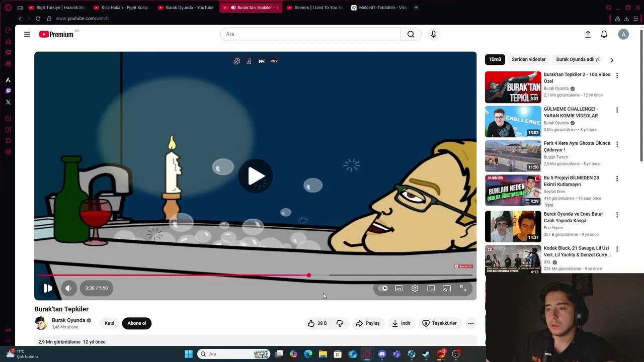
Task: Open a new browser tab
Action: tap(416, 8)
